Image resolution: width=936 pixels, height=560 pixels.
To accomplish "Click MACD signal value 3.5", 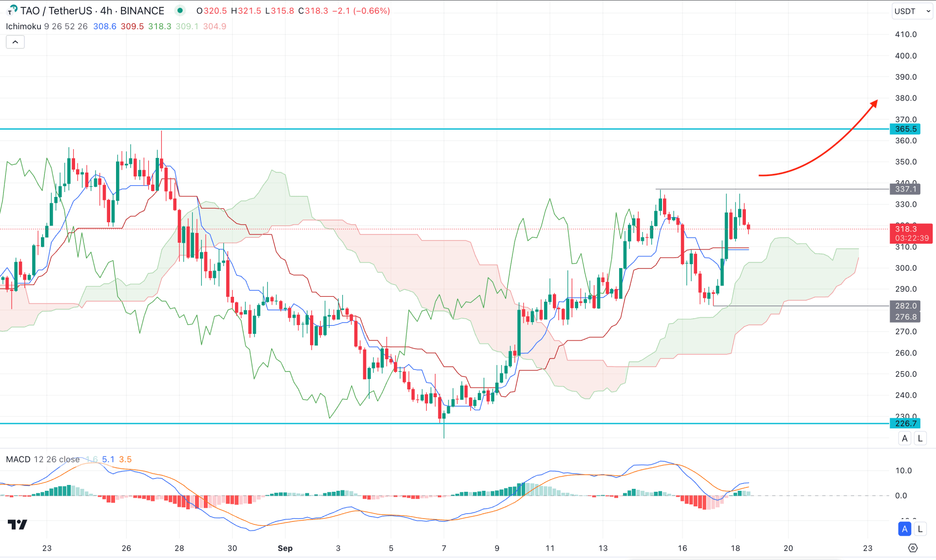I will pyautogui.click(x=125, y=459).
